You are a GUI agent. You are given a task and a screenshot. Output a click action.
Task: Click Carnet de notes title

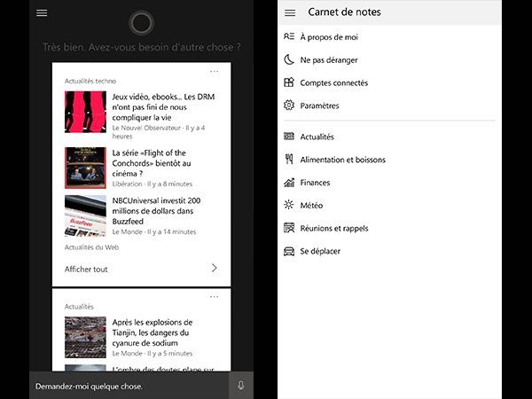pyautogui.click(x=344, y=12)
